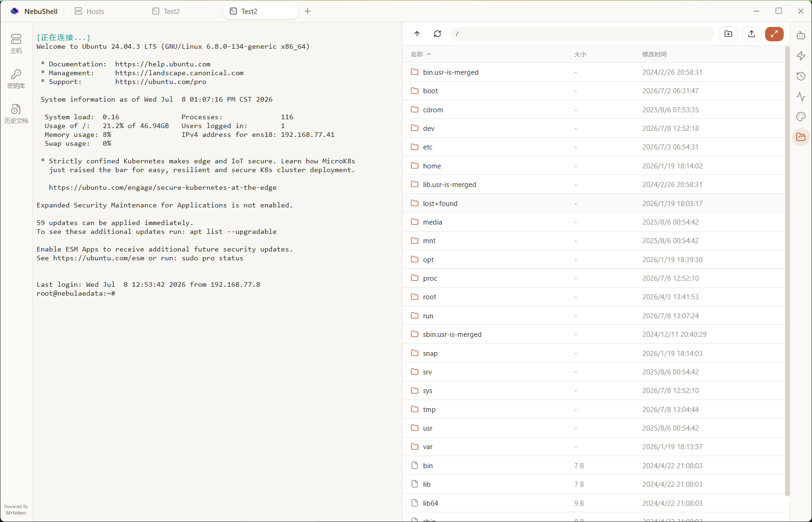Image resolution: width=812 pixels, height=522 pixels.
Task: Switch to the first Test2 tab
Action: (x=166, y=11)
